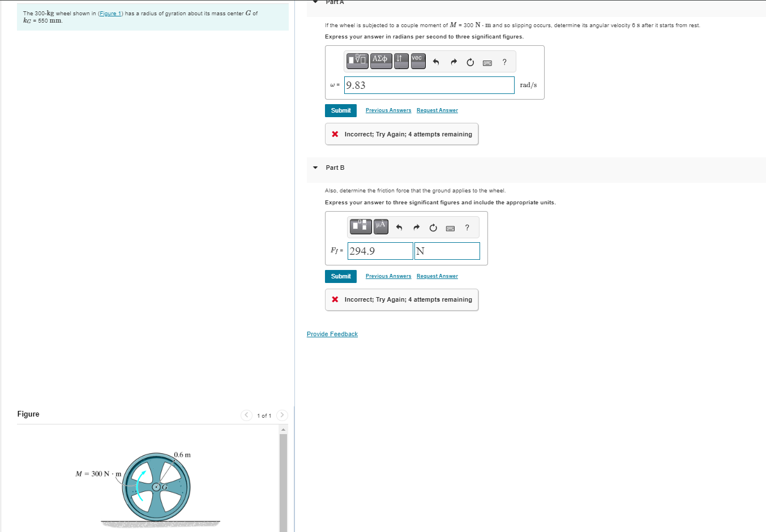Submit the Part B answer
766x532 pixels.
coord(341,276)
